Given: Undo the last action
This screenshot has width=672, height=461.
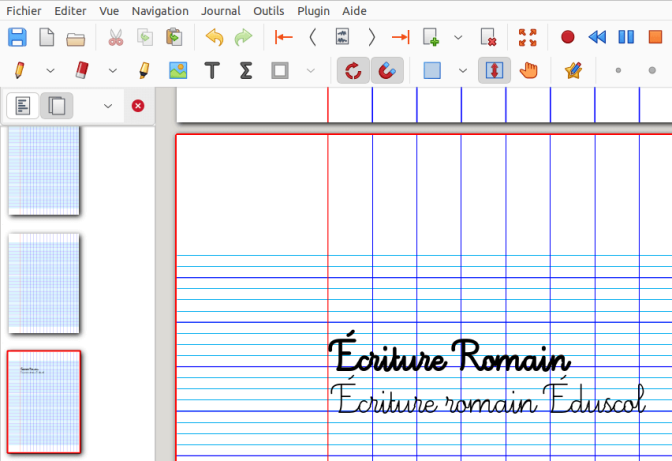Looking at the screenshot, I should coord(214,37).
